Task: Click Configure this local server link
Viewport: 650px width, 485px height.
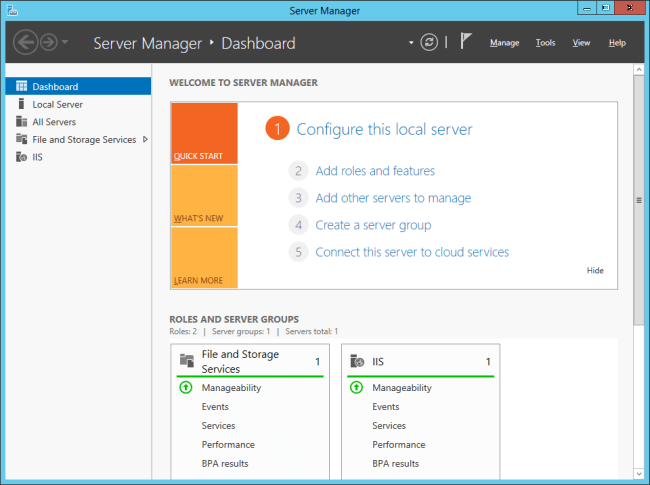Action: pyautogui.click(x=384, y=129)
